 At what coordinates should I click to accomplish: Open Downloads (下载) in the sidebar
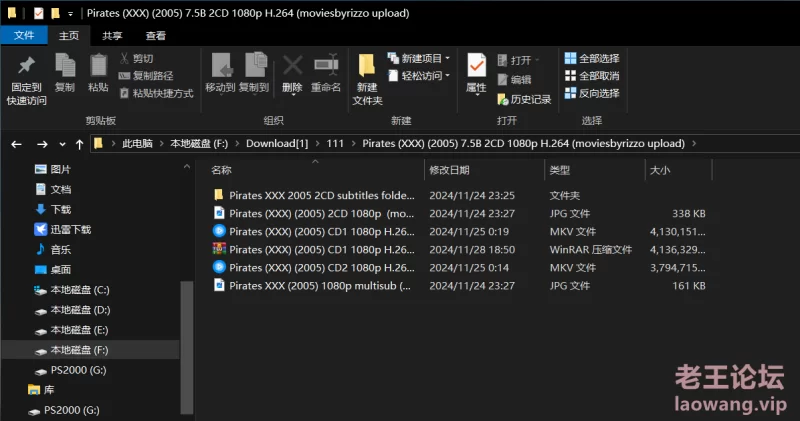[53, 209]
